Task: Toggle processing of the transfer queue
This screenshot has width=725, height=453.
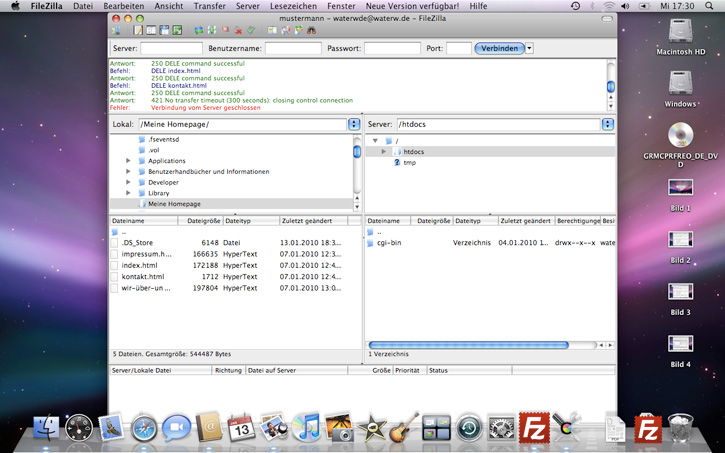Action: click(212, 31)
